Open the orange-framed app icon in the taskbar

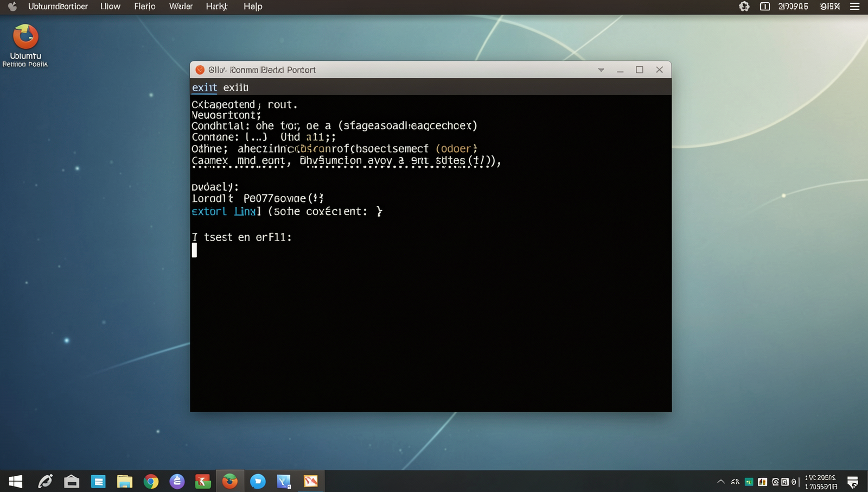pos(310,481)
